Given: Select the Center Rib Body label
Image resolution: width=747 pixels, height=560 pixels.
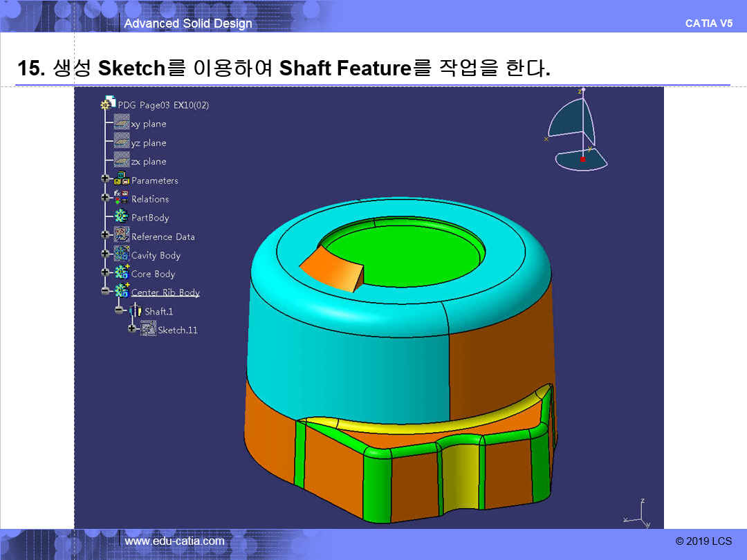Looking at the screenshot, I should click(165, 292).
